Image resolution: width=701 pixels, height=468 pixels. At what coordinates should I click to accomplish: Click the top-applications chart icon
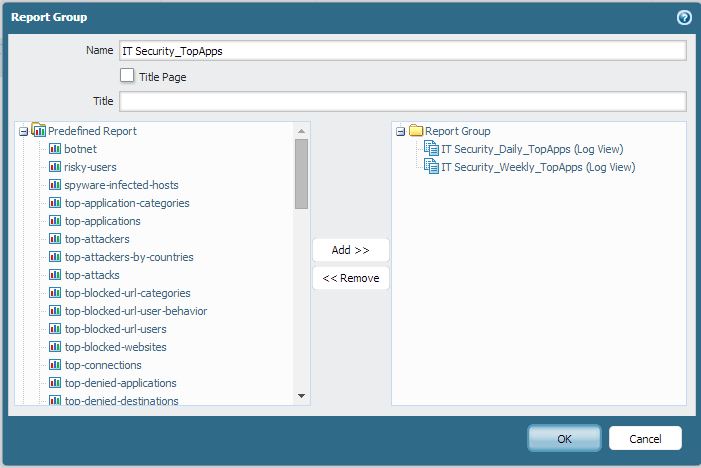tap(55, 221)
